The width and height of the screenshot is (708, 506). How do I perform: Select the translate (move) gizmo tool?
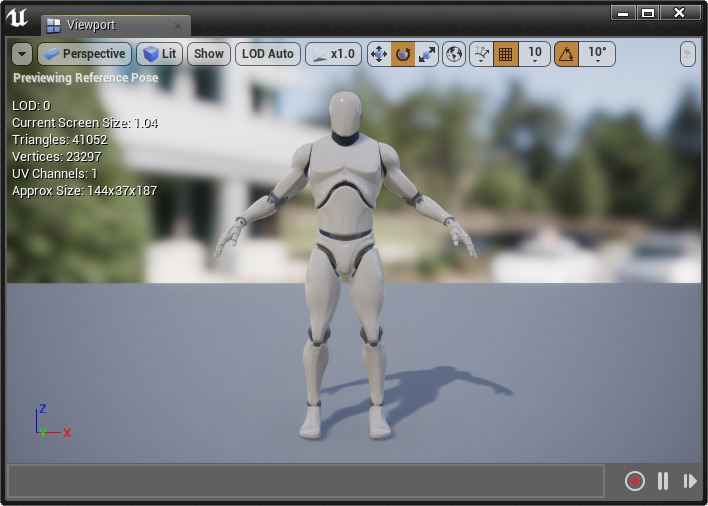tap(379, 54)
